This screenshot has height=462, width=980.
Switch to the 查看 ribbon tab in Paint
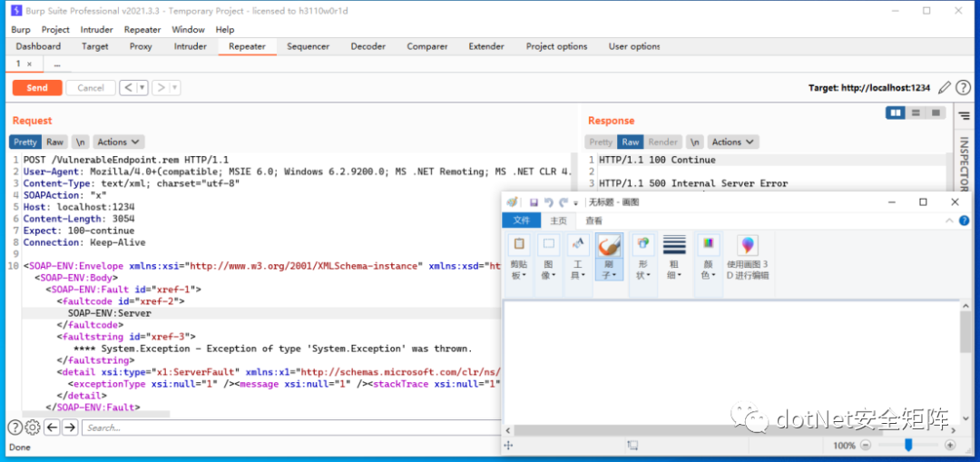tap(593, 221)
